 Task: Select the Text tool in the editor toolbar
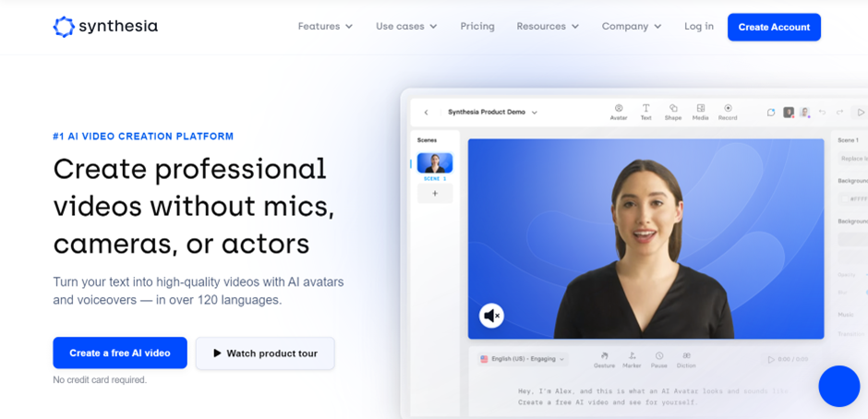pos(645,112)
